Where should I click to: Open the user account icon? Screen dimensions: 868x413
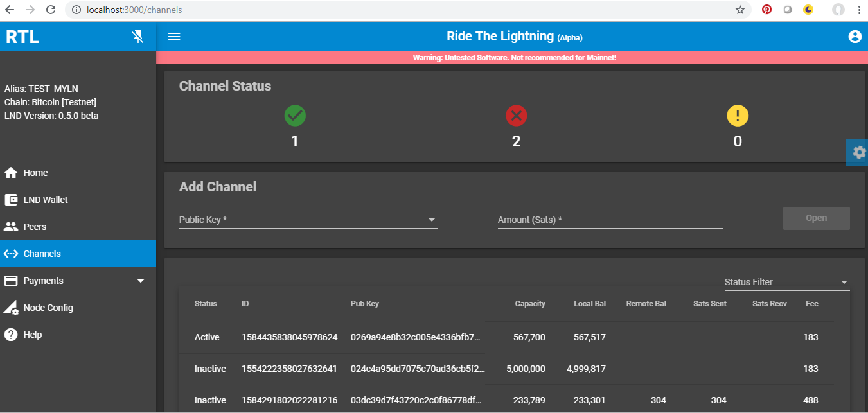click(855, 37)
